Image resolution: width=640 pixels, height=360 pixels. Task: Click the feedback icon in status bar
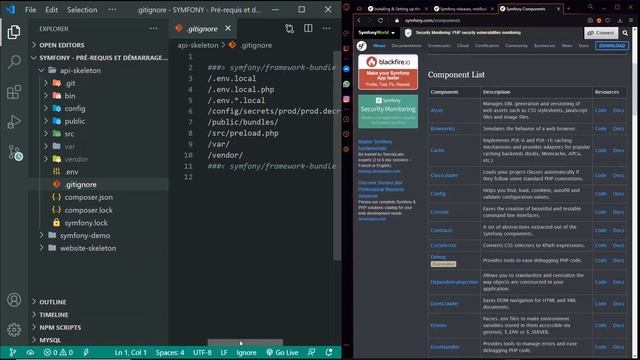tap(311, 353)
